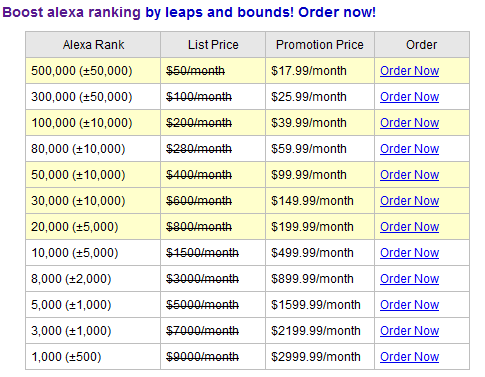485x377 pixels.
Task: Click the struck-out $1500/month list price
Action: [202, 253]
